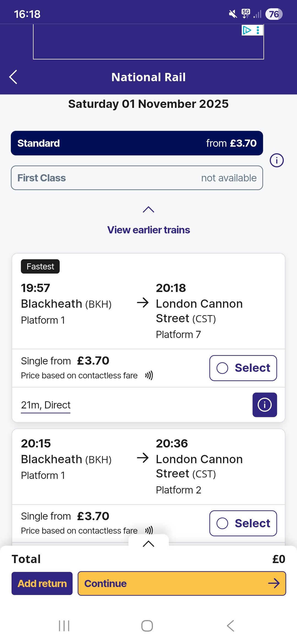Tap the Android system back button

(230, 626)
